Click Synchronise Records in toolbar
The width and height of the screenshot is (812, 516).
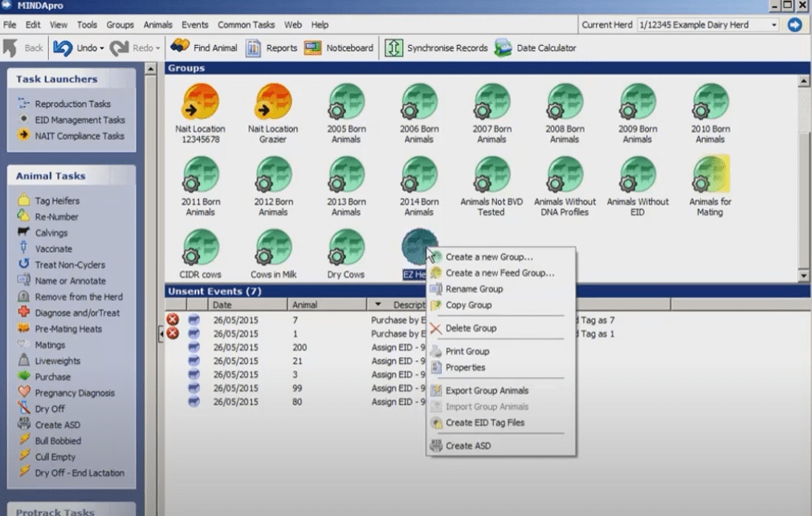(437, 47)
